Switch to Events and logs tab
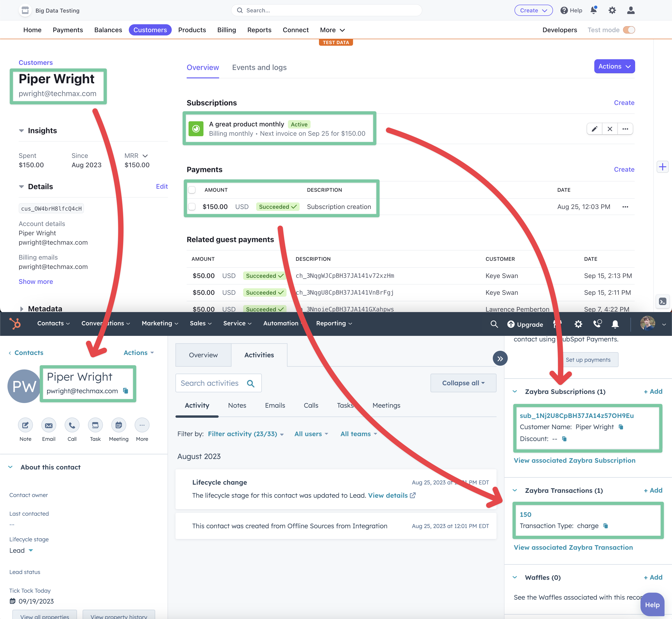Viewport: 672px width, 619px height. point(259,67)
